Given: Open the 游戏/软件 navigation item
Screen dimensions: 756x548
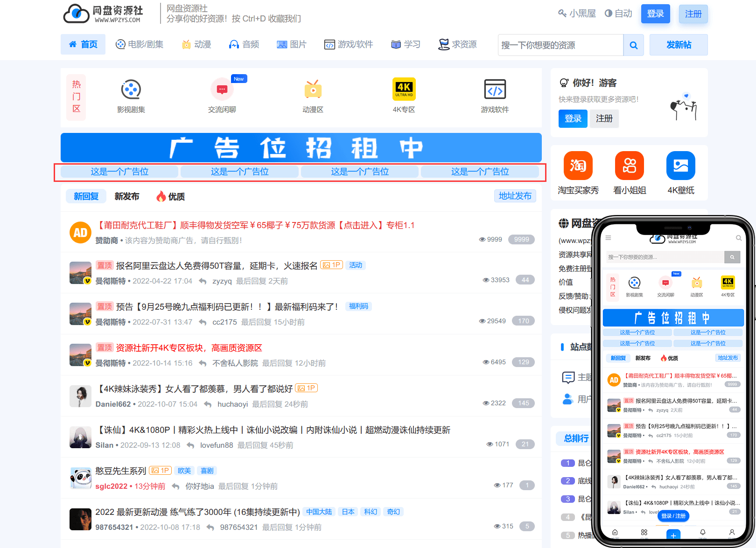Looking at the screenshot, I should click(349, 44).
